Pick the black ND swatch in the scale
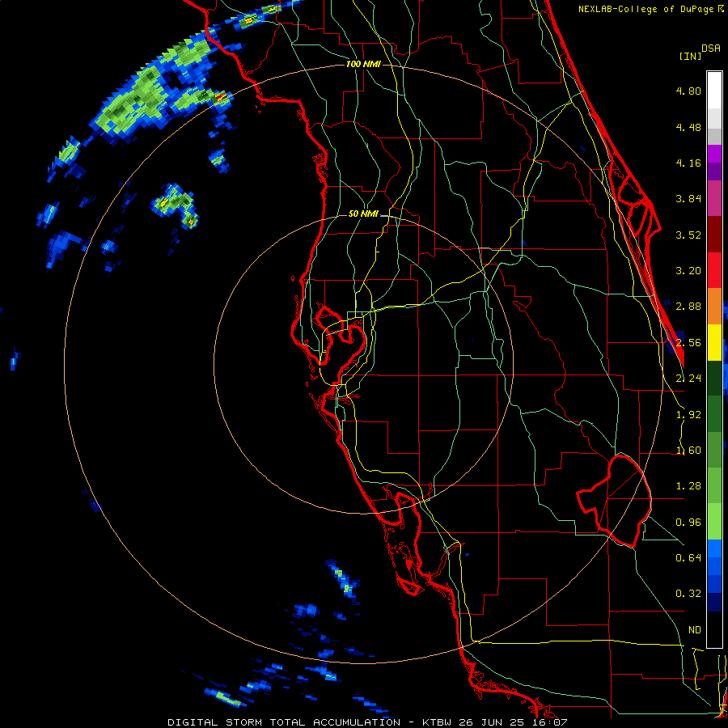 [x=714, y=629]
